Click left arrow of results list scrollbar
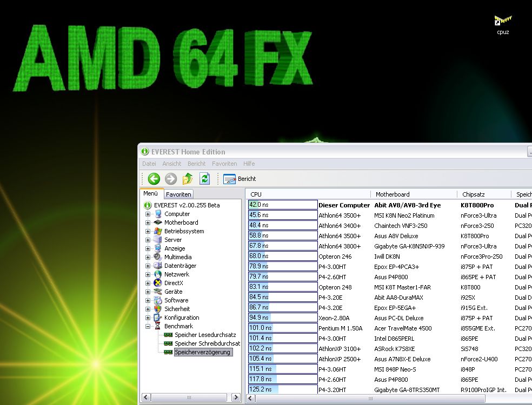 tap(251, 399)
